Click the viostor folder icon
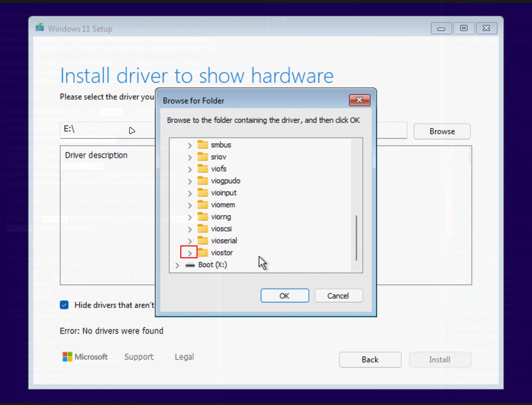This screenshot has width=532, height=405. pos(202,252)
